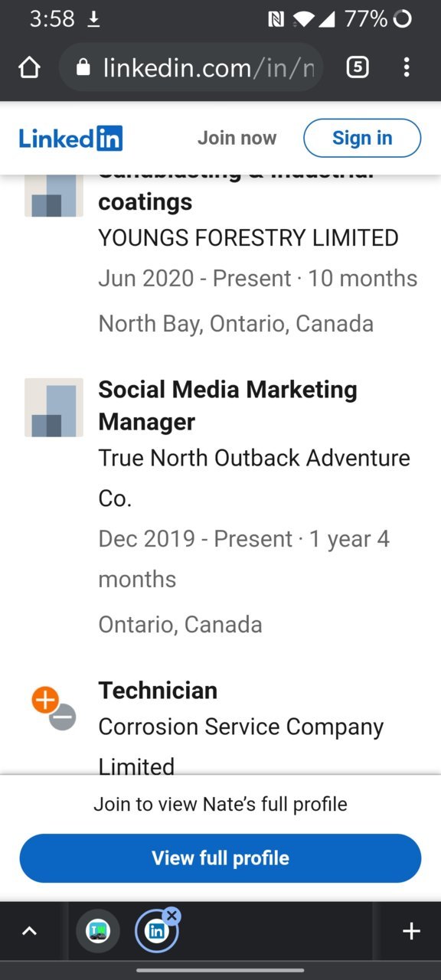Open the Technician position entry
Viewport: 441px width, 980px height.
(158, 690)
